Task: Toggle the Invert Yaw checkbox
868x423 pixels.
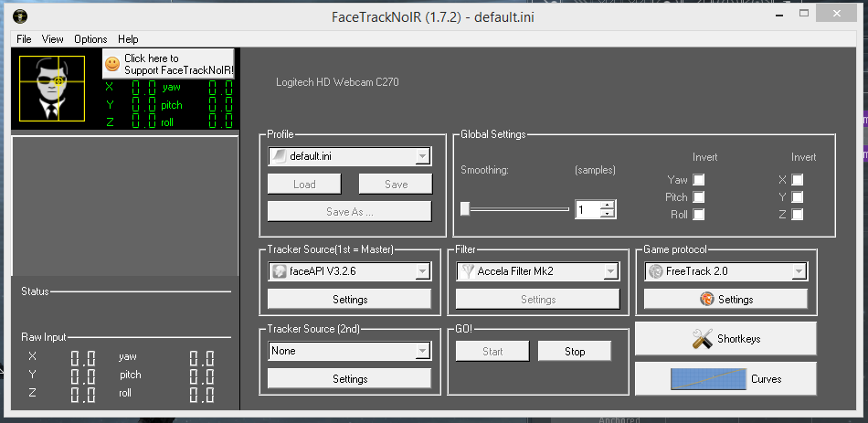Action: [699, 179]
